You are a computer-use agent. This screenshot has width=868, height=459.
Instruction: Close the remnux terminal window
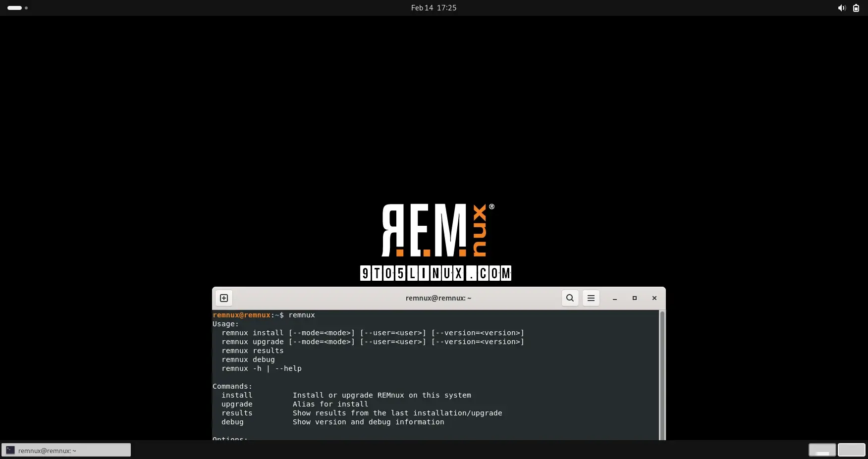pos(654,298)
